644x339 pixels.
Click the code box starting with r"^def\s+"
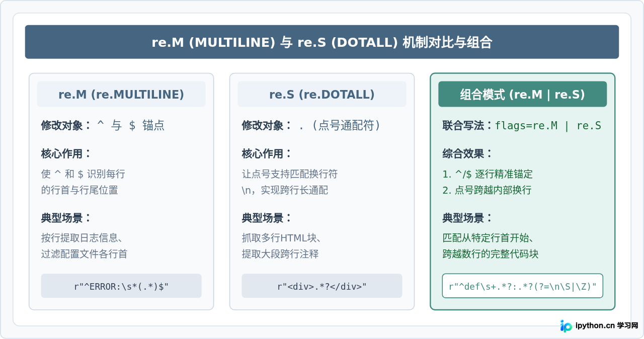coord(523,286)
